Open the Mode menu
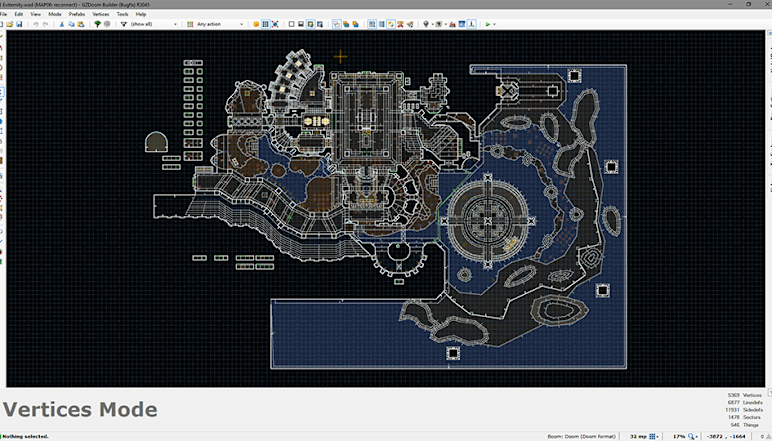 point(55,14)
